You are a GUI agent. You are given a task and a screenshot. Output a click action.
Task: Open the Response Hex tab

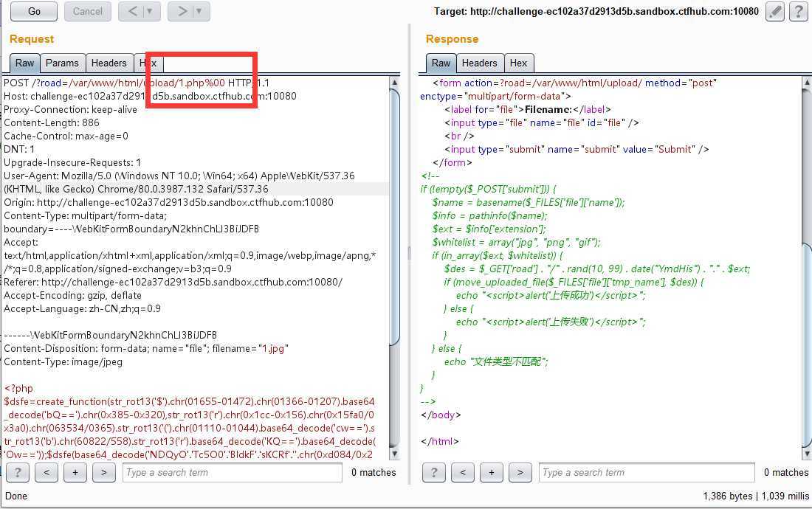tap(518, 63)
